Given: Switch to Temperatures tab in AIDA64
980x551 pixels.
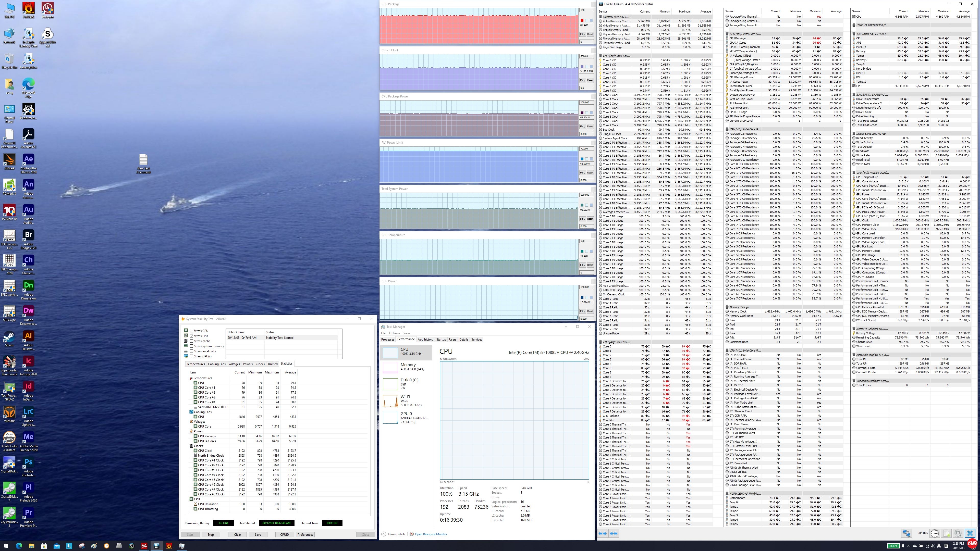Looking at the screenshot, I should pyautogui.click(x=196, y=364).
